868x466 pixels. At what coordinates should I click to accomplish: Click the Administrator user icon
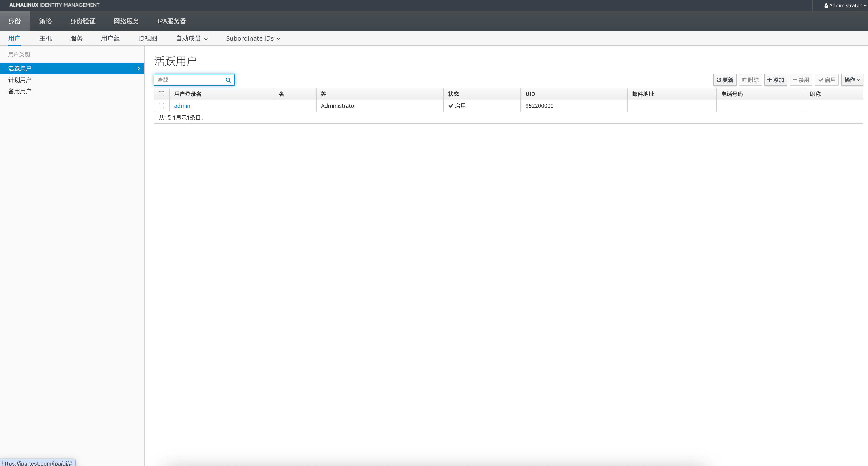(x=826, y=5)
